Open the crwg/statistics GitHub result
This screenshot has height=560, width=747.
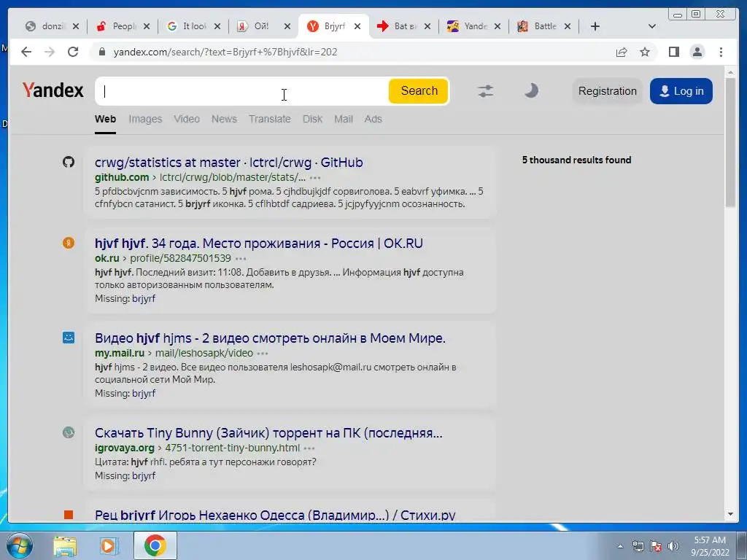(228, 163)
